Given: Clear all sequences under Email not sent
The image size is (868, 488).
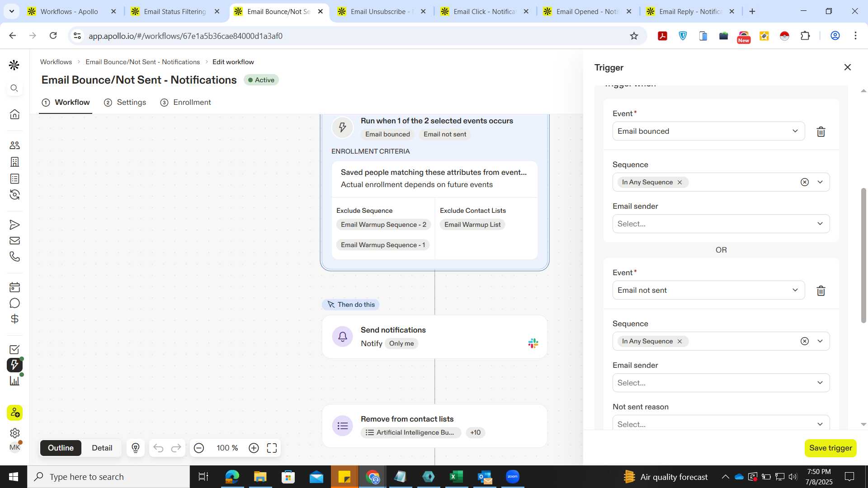Looking at the screenshot, I should click(x=805, y=341).
